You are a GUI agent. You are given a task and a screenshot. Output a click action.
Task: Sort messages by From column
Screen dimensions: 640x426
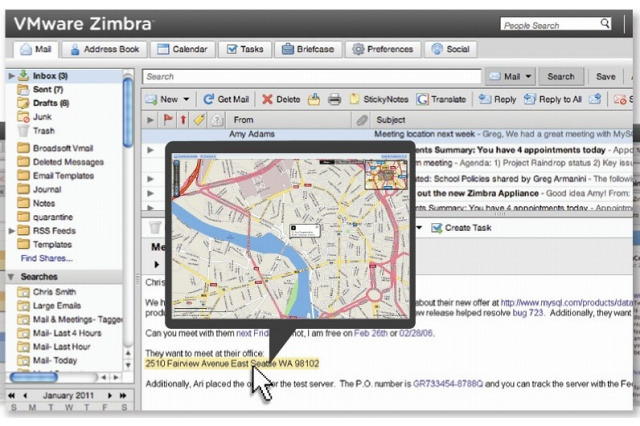click(x=244, y=120)
